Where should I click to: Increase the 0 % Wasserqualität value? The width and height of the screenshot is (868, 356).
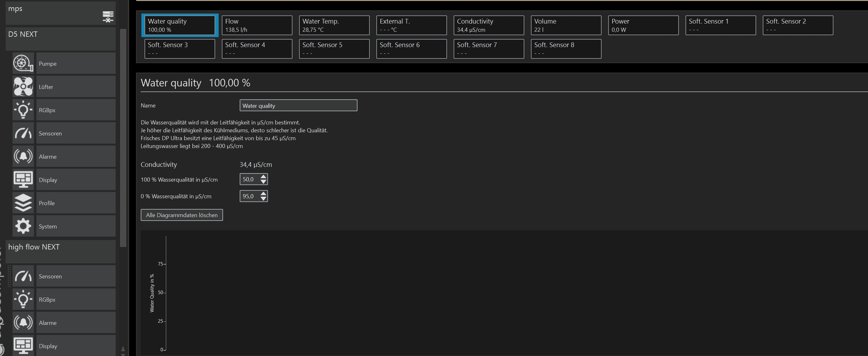tap(264, 193)
